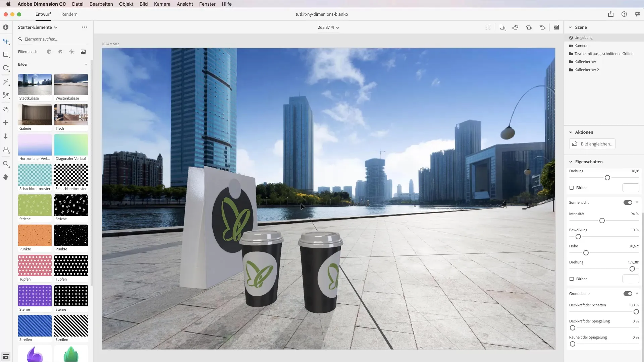Expand the Sonnenlicht section arrow
Viewport: 644px width, 362px height.
pyautogui.click(x=637, y=202)
